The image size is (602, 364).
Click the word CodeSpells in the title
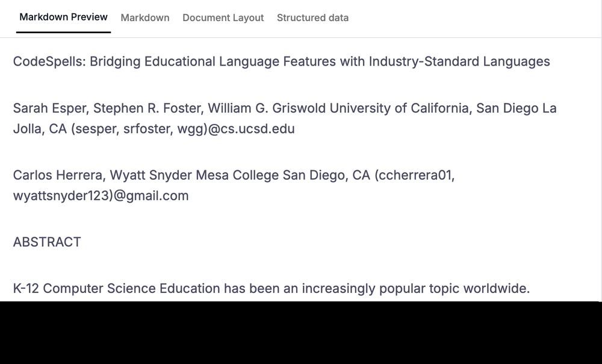49,61
